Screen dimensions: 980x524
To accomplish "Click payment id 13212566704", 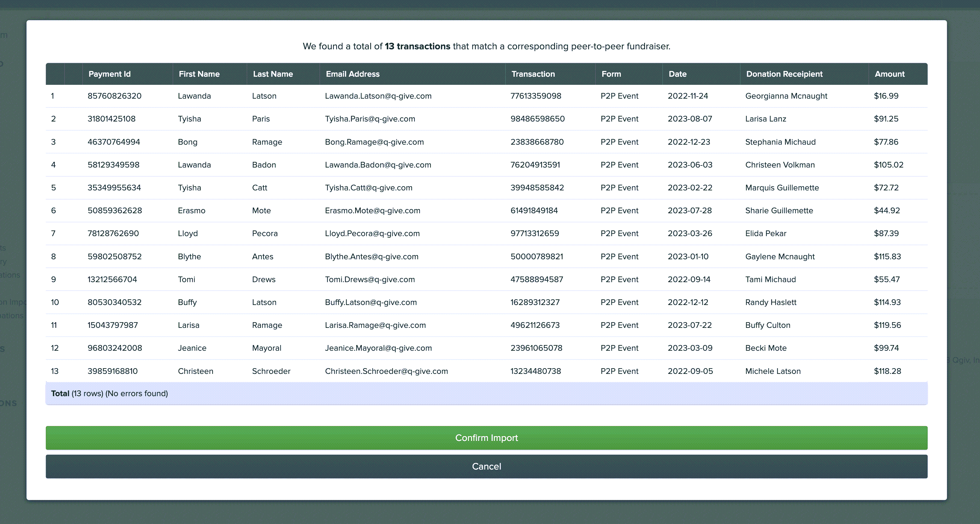I will click(x=112, y=279).
